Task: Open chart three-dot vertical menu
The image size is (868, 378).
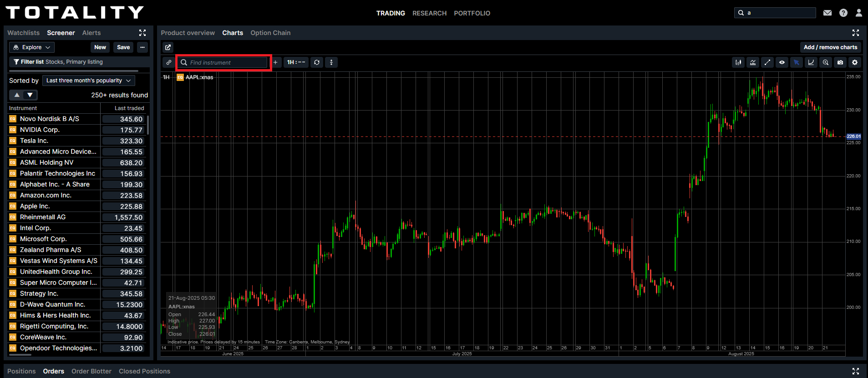Action: [331, 62]
